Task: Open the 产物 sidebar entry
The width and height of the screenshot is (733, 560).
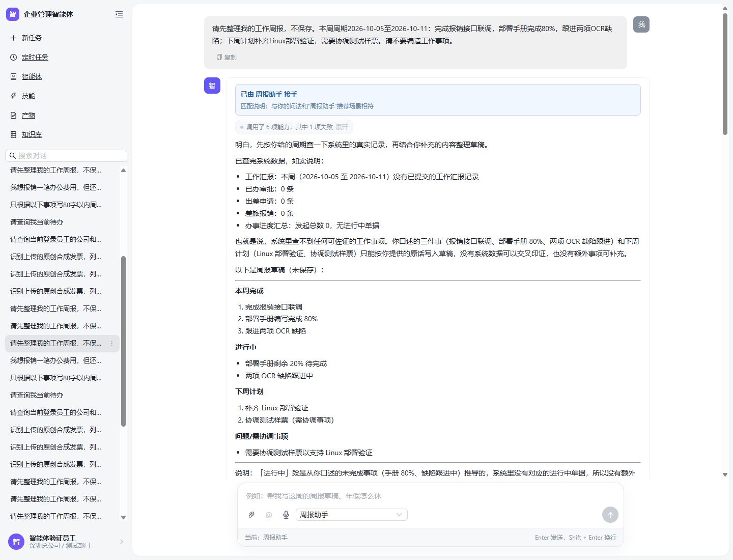Action: 29,115
